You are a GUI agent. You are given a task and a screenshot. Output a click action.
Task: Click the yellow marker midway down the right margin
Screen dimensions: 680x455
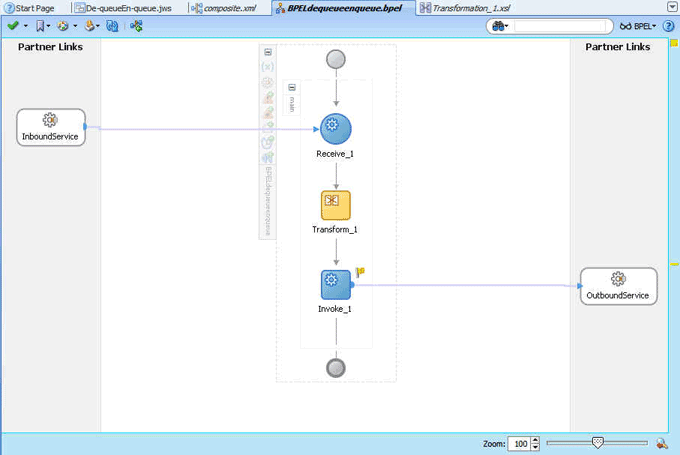(x=674, y=264)
